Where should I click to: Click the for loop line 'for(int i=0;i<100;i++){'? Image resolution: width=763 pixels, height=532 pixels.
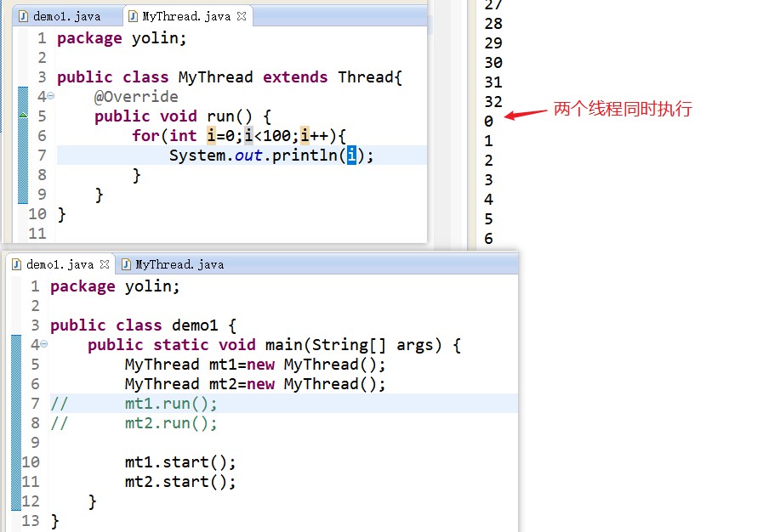[x=238, y=136]
